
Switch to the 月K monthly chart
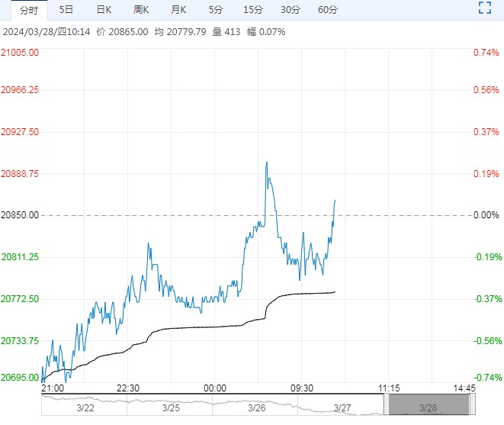(178, 10)
